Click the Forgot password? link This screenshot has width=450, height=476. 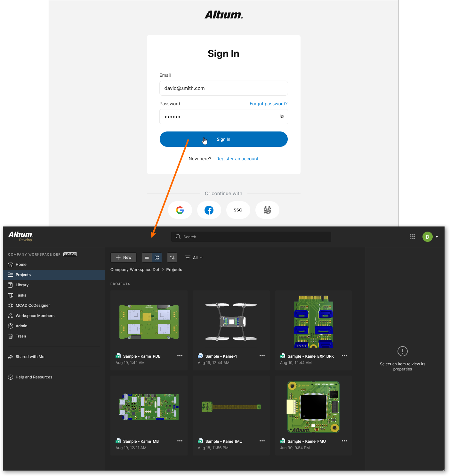coord(269,104)
